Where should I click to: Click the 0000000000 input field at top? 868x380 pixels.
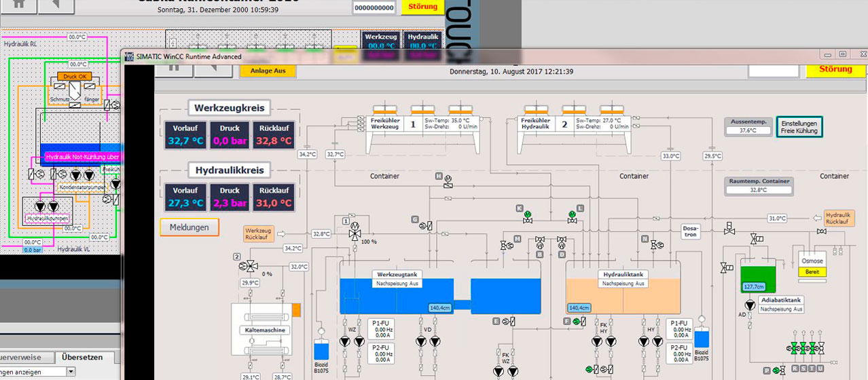[x=374, y=7]
